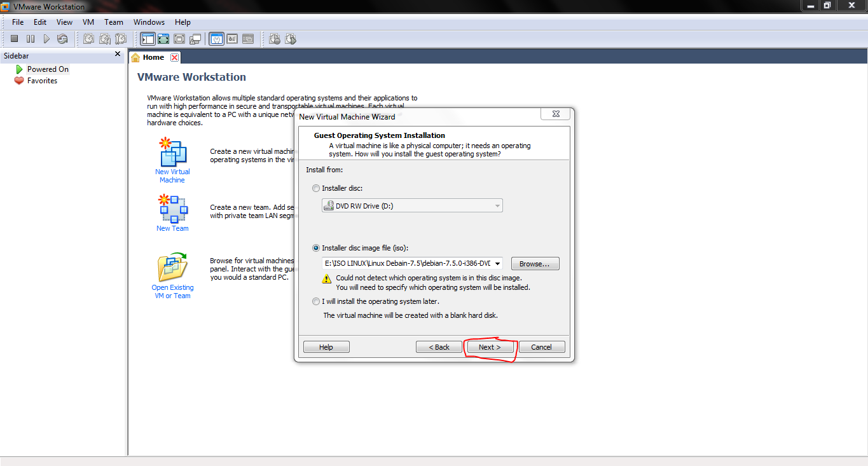Click the Full Screen mode icon
The width and height of the screenshot is (868, 466).
[179, 39]
